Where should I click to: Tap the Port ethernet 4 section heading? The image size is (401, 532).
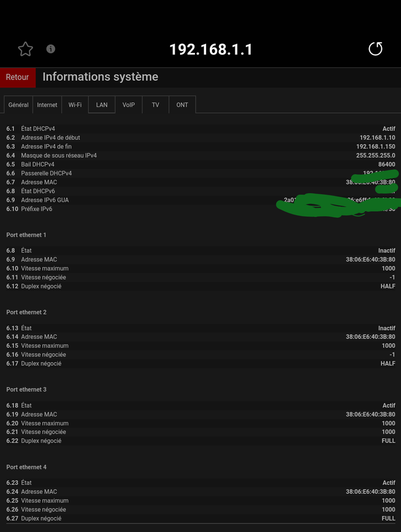click(27, 467)
